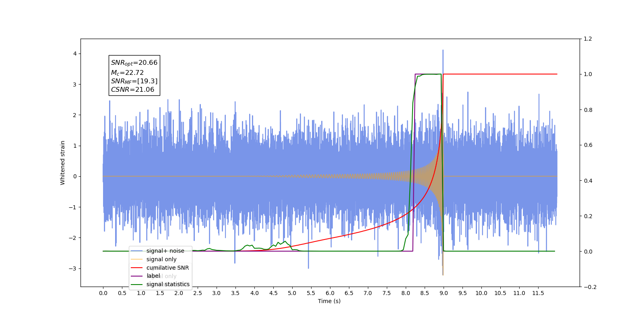Click the Mc=22.72 annotation text

point(127,73)
